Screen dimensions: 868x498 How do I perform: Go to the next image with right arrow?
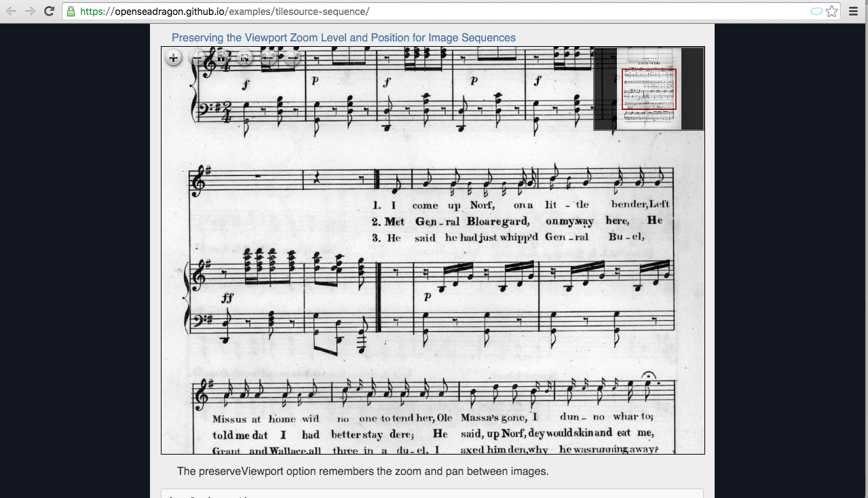(x=293, y=58)
